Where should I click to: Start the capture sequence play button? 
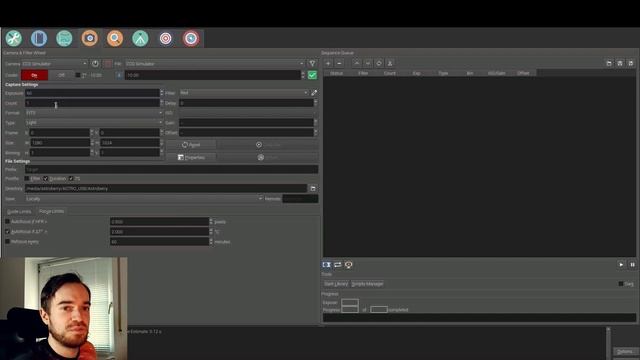tap(621, 265)
